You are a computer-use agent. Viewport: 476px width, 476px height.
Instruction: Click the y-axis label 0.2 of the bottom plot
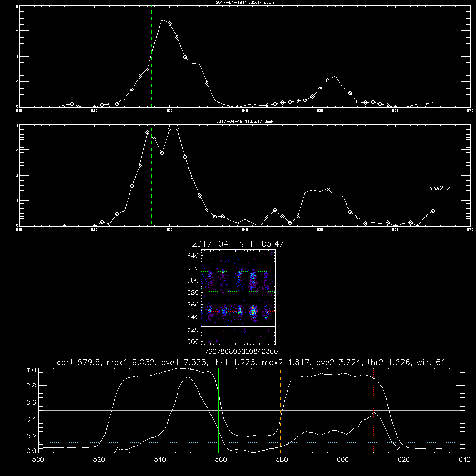tap(31, 436)
